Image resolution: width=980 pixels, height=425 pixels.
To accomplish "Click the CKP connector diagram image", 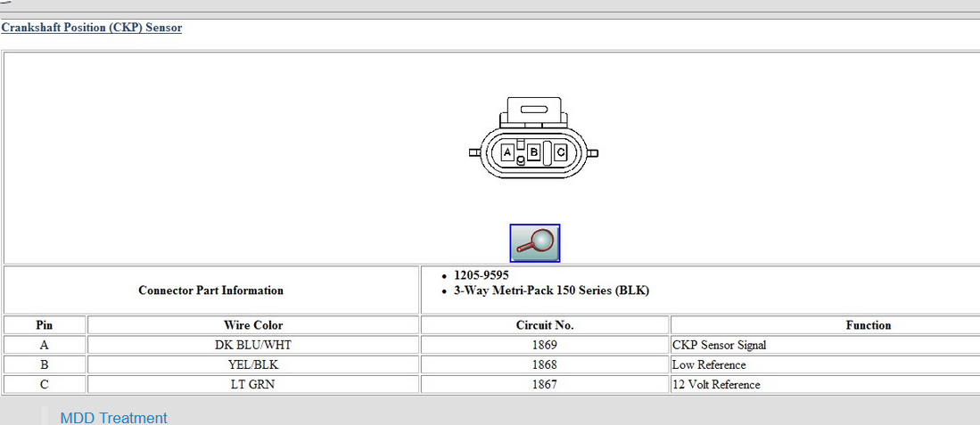I will click(534, 138).
